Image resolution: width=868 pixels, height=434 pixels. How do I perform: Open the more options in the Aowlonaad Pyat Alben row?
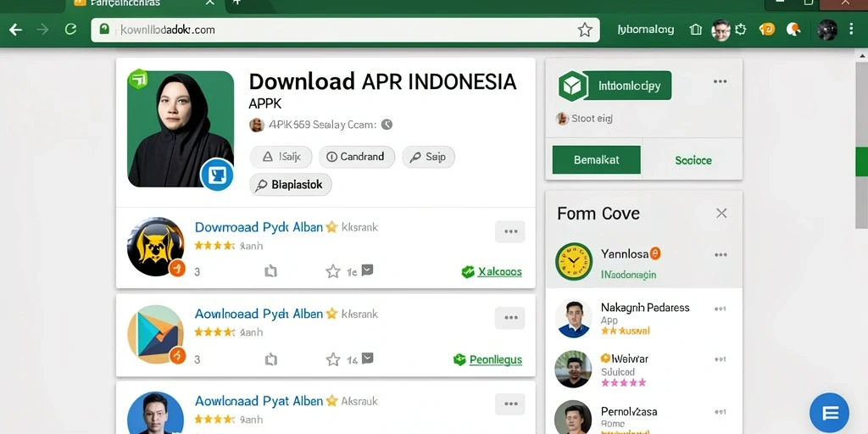point(509,404)
